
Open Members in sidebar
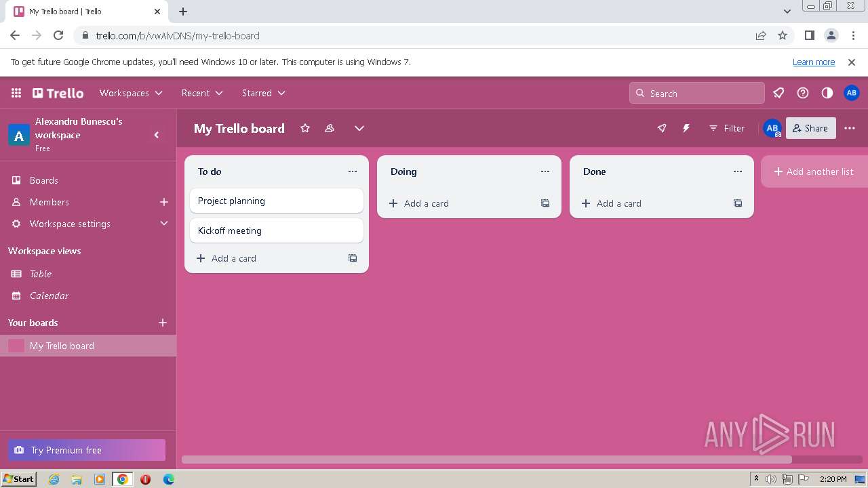coord(49,202)
